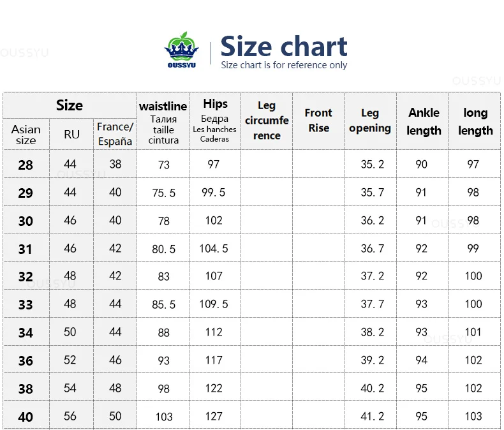Click the Ankle length column header
This screenshot has height=430, width=504.
point(424,121)
